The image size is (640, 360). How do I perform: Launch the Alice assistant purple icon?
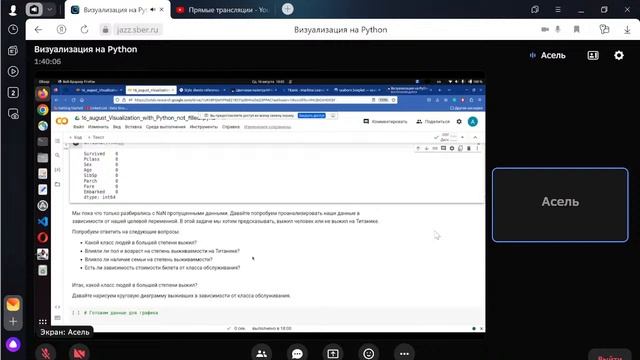[x=13, y=344]
